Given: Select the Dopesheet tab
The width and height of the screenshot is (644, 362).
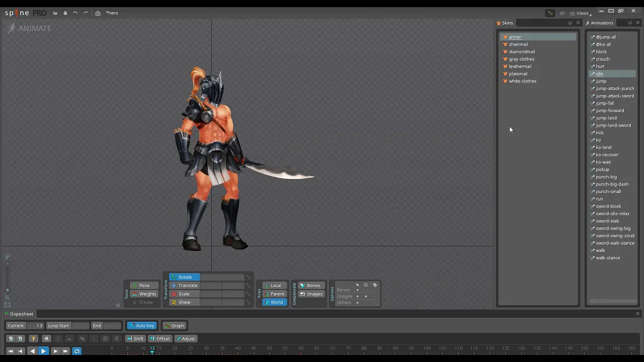Looking at the screenshot, I should (x=19, y=314).
